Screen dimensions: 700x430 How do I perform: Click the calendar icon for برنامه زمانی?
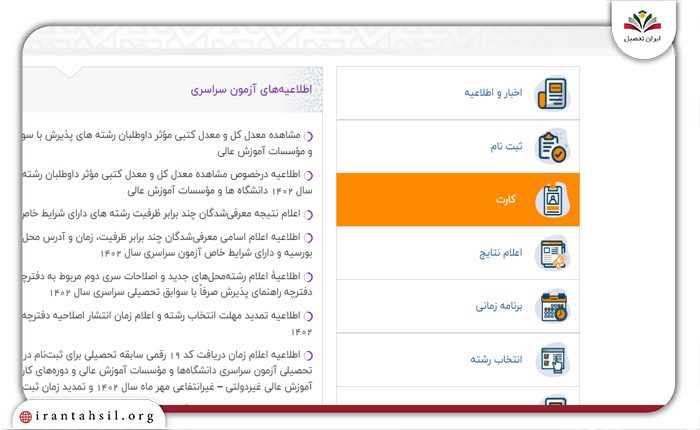pos(552,306)
